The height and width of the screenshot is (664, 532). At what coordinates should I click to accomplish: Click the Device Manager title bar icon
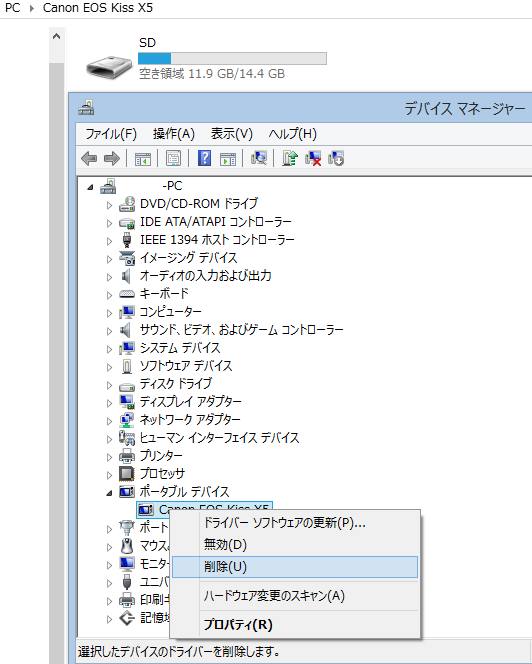click(x=86, y=108)
